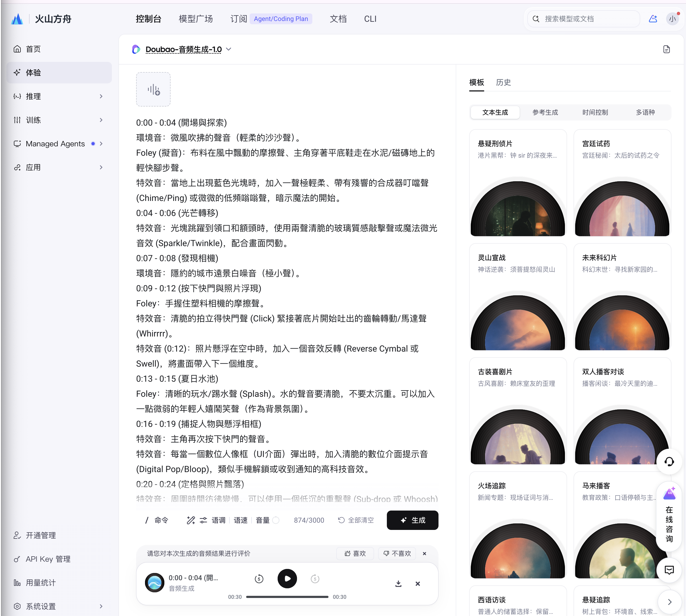The image size is (686, 616).
Task: Open the user avatar 小
Action: [x=672, y=19]
